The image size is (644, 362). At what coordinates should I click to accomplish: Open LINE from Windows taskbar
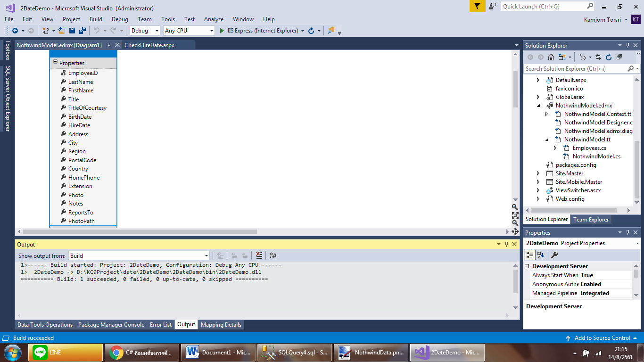(x=66, y=352)
